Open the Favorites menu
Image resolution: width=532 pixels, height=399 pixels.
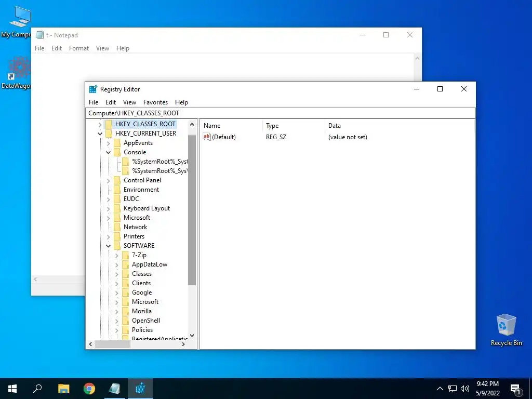[x=155, y=102]
